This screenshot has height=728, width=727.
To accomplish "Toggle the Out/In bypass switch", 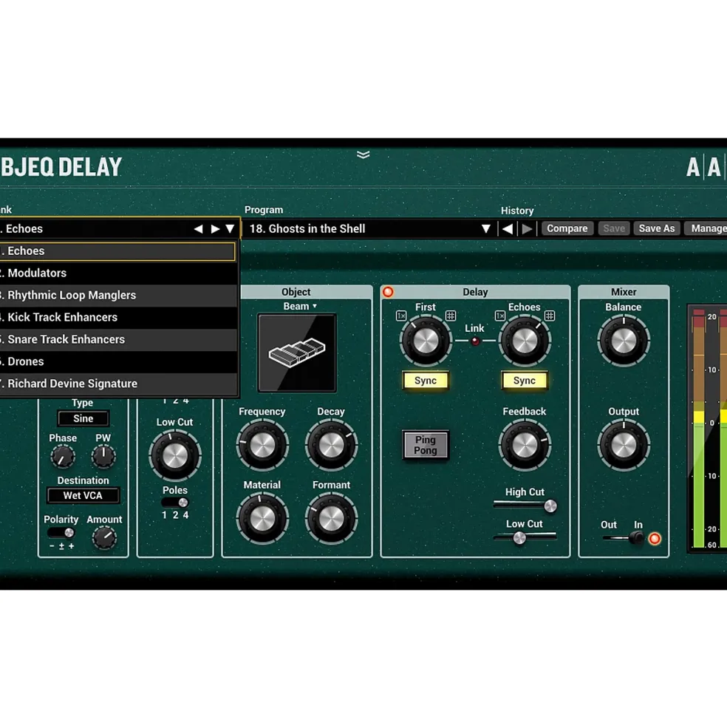I will [624, 539].
